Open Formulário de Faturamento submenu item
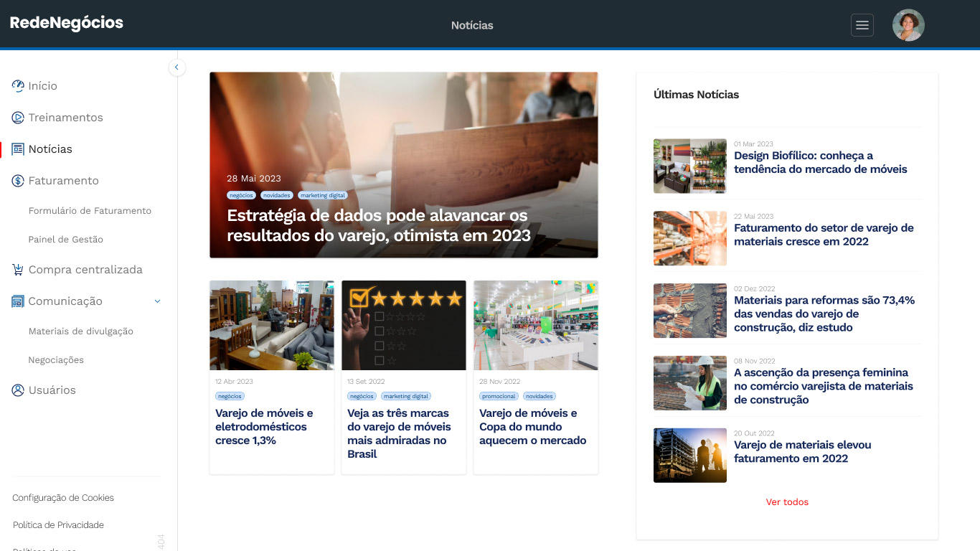Screen dimensions: 980x551 click(90, 211)
